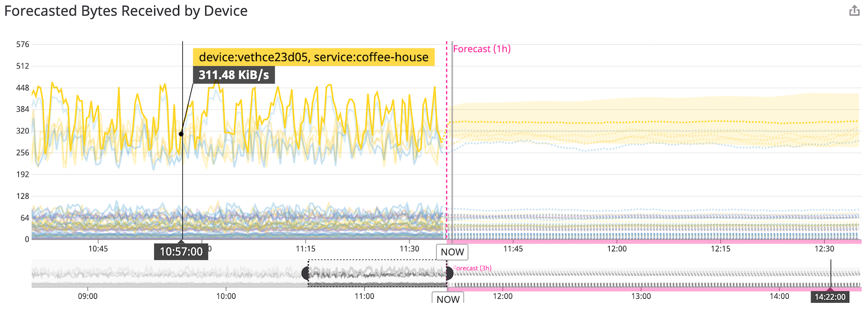This screenshot has height=310, width=868.
Task: Click the 320 y-axis label
Action: tap(22, 131)
